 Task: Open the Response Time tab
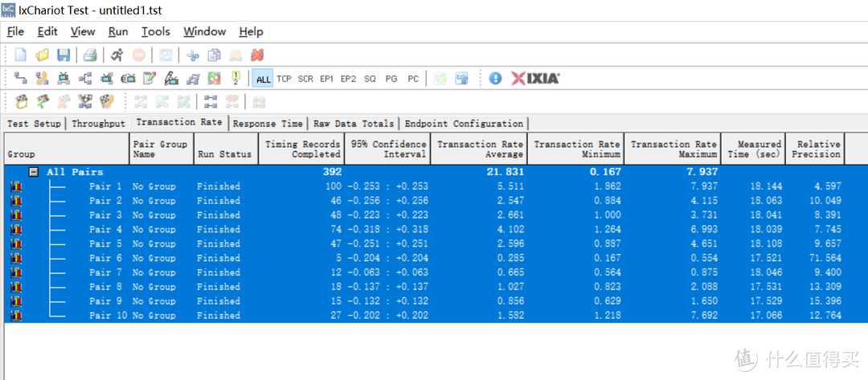[268, 124]
